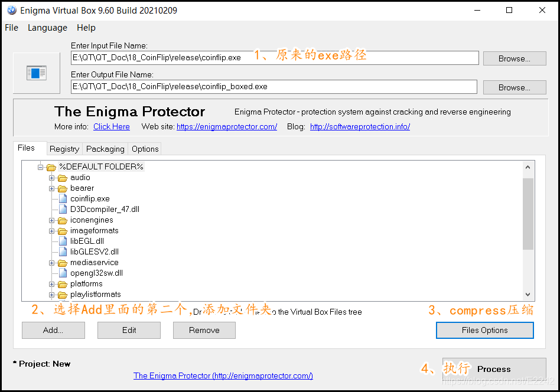
Task: Click the D3Dcompiler_47.dll file icon
Action: click(x=63, y=209)
